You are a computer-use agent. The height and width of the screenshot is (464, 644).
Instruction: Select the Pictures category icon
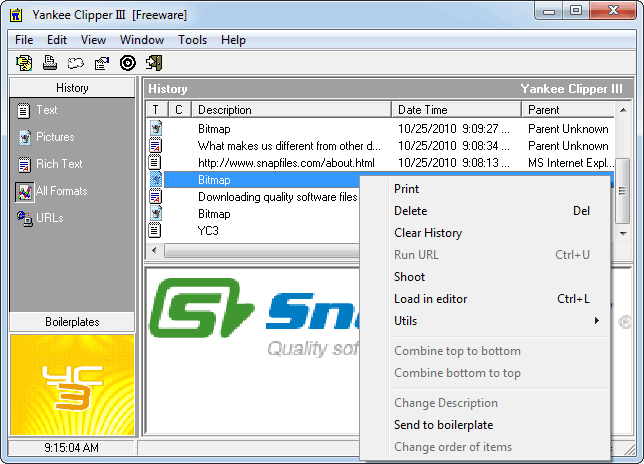[25, 137]
